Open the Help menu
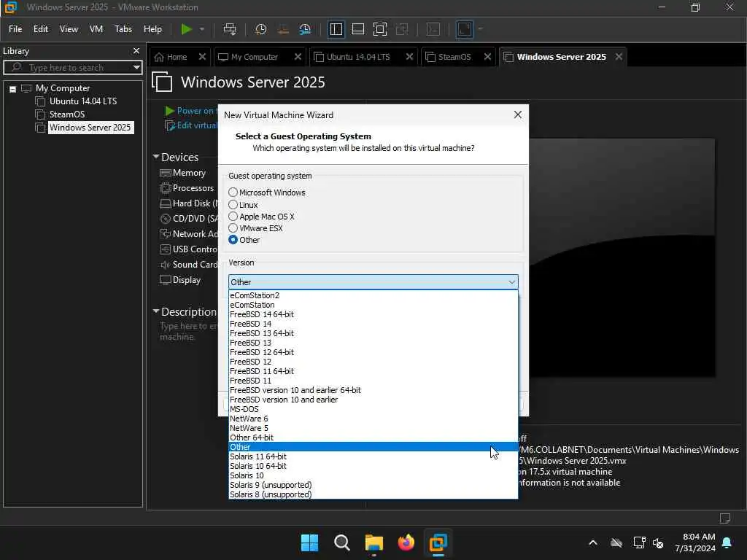 pos(153,29)
